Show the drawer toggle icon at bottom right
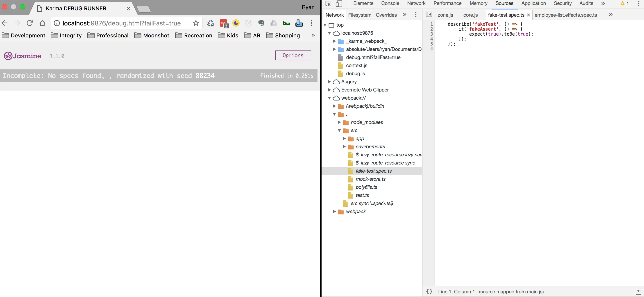Screen dimensions: 644x297 click(x=638, y=292)
